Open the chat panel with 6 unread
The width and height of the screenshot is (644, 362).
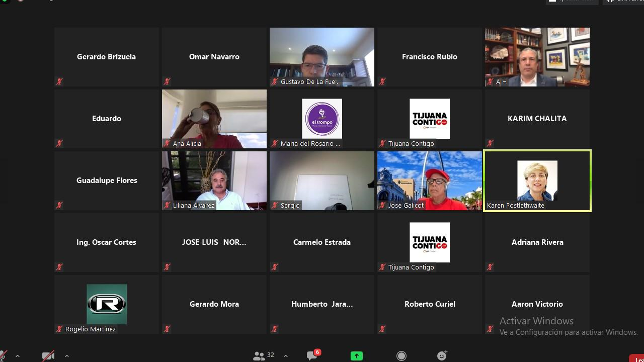(313, 355)
